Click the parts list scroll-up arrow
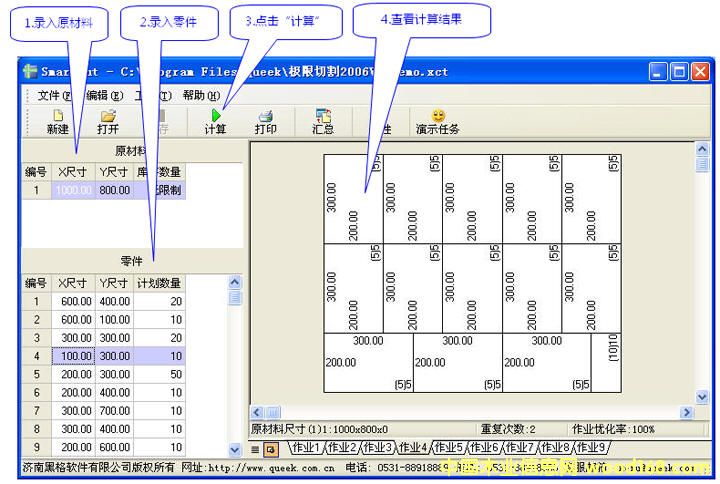 click(x=235, y=283)
